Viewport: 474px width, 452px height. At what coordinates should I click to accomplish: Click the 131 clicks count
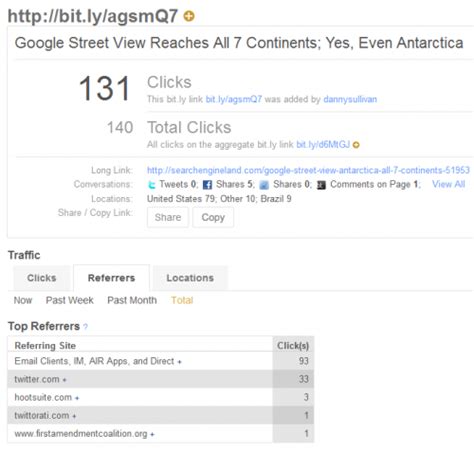coord(104,88)
